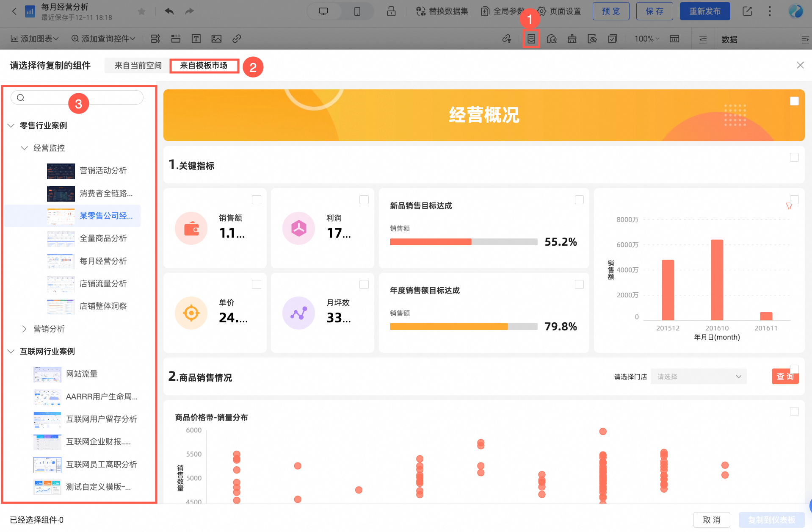
Task: Click the user avatar icon
Action: point(795,11)
